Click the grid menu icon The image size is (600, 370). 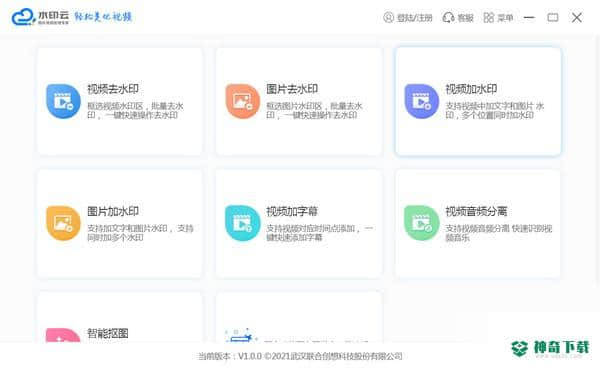pyautogui.click(x=489, y=18)
